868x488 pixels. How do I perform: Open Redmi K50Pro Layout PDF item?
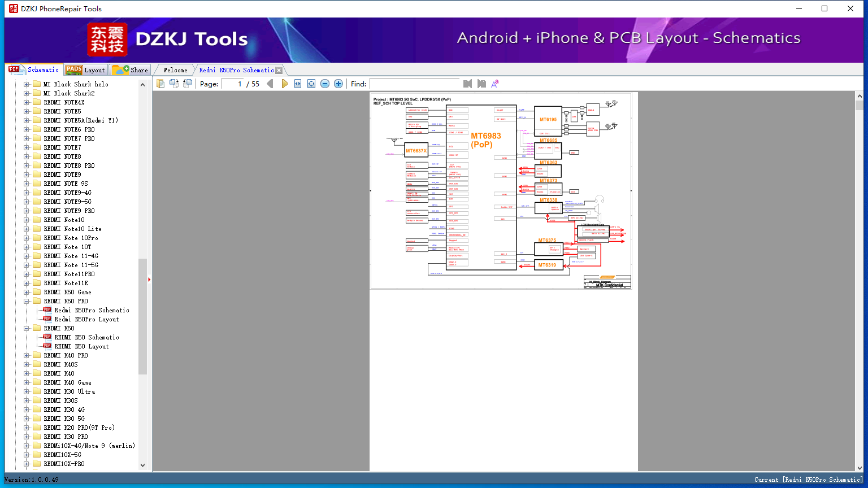coord(86,319)
